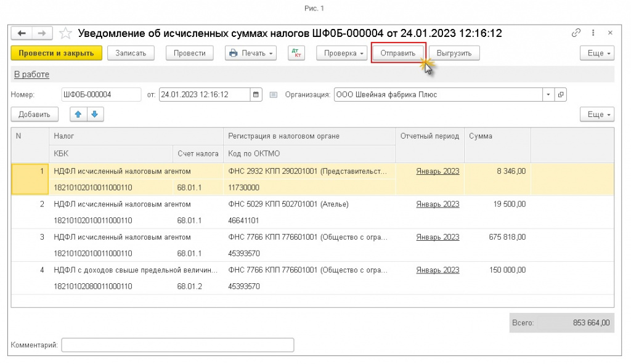Open the В работе status link
Image resolution: width=631 pixels, height=364 pixels.
click(x=32, y=75)
